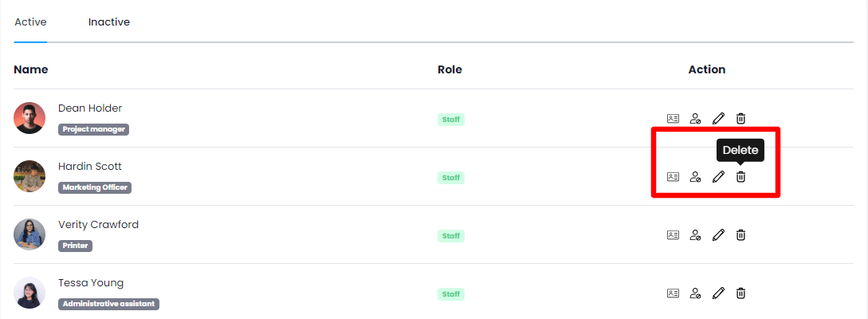
Task: Open Dean Holder's ID card icon
Action: click(673, 119)
